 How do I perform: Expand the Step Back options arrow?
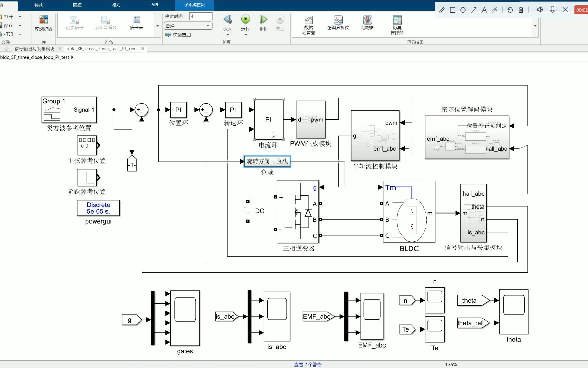point(227,35)
